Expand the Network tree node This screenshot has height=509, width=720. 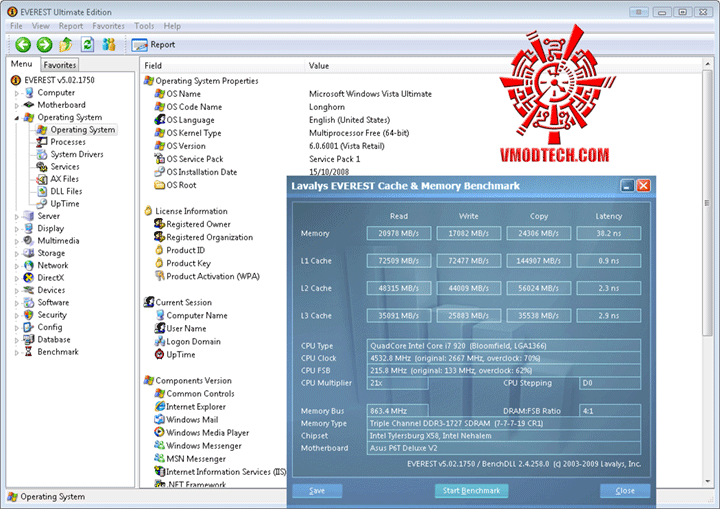[17, 266]
